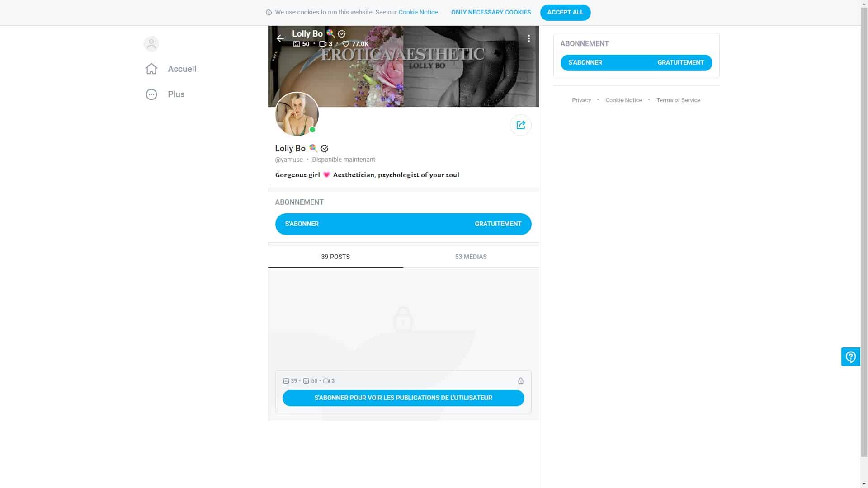Accept all cookies
Screen dimensions: 868x488
(565, 12)
